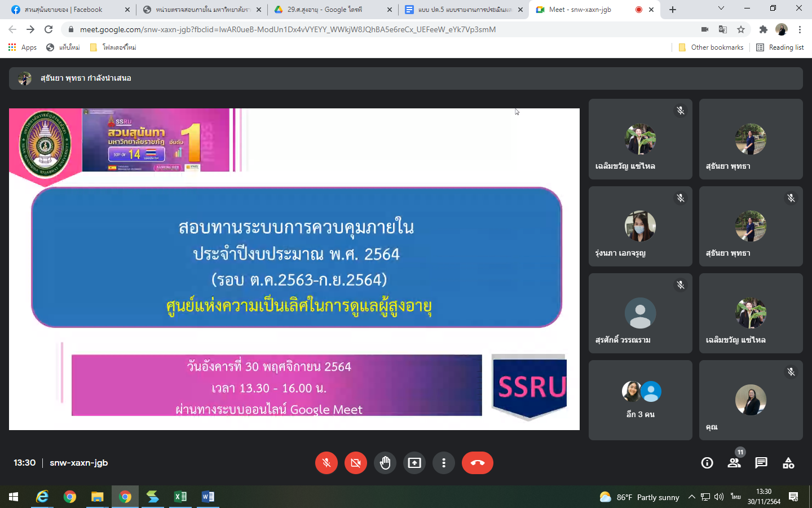Open the Google Translate icon in address bar

pyautogui.click(x=723, y=29)
